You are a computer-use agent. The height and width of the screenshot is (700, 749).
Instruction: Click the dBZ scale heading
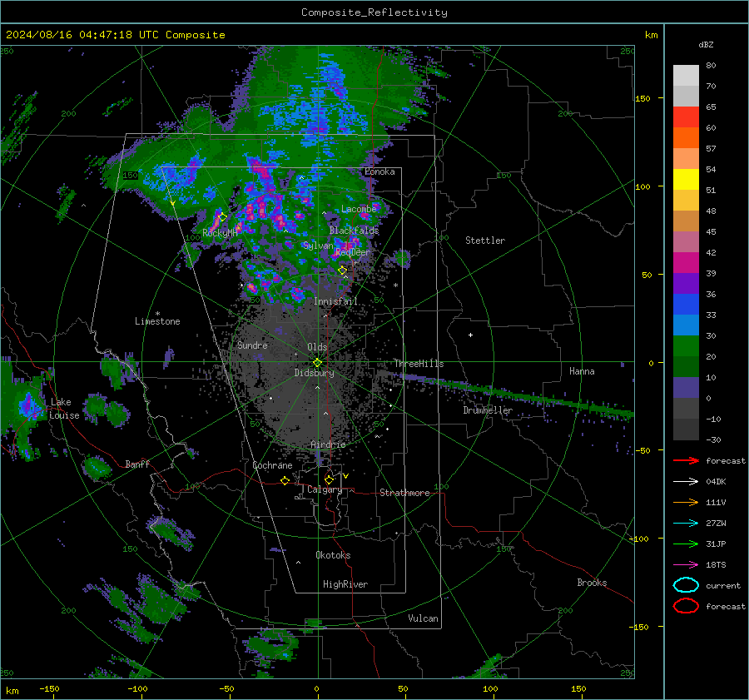(x=706, y=44)
